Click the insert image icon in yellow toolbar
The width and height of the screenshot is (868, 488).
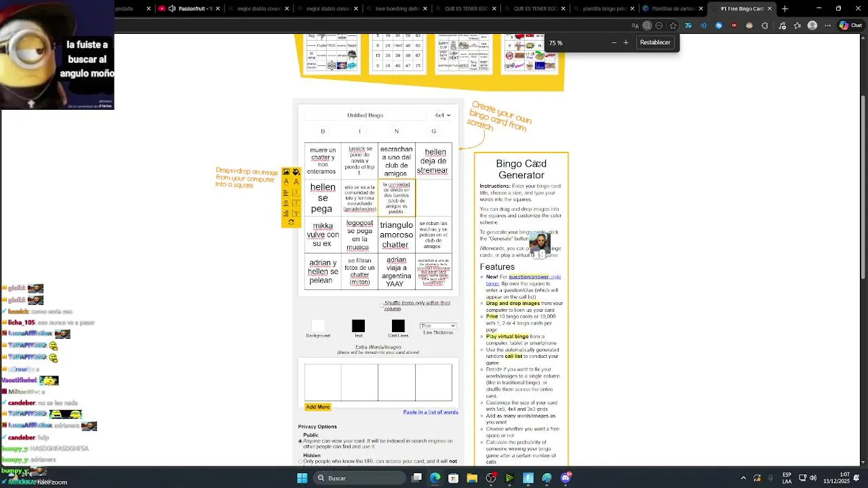point(286,172)
